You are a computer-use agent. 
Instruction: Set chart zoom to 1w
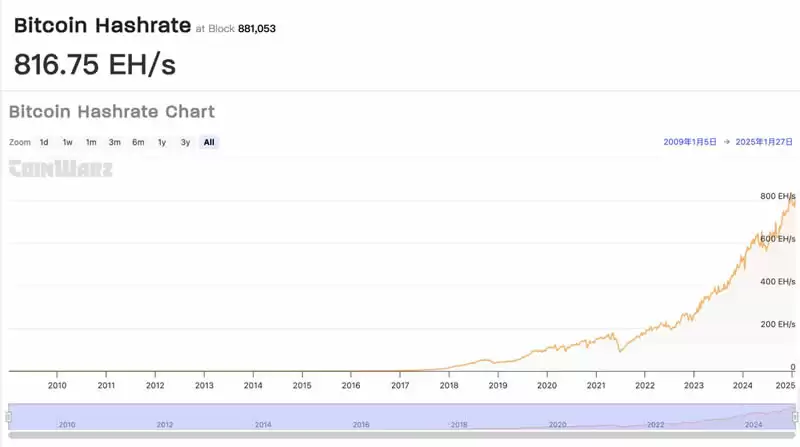click(67, 142)
